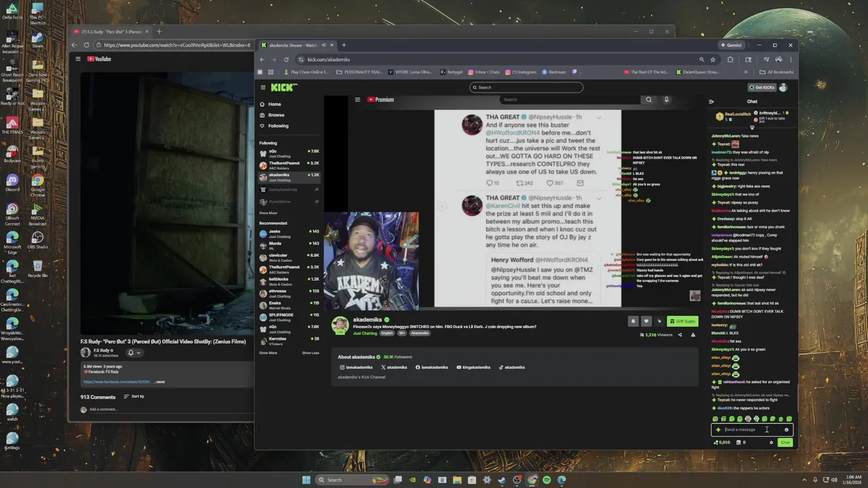Open Discord desktop shortcut
868x488 pixels.
[12, 183]
